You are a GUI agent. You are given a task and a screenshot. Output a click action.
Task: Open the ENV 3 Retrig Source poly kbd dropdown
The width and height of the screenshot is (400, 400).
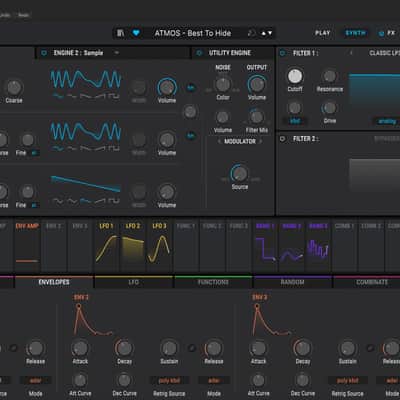point(348,380)
